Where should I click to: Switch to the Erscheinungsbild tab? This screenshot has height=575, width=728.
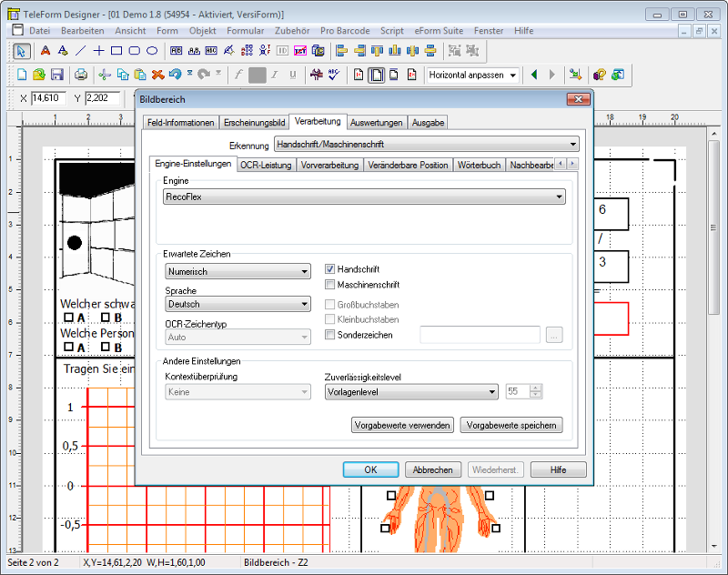click(254, 122)
